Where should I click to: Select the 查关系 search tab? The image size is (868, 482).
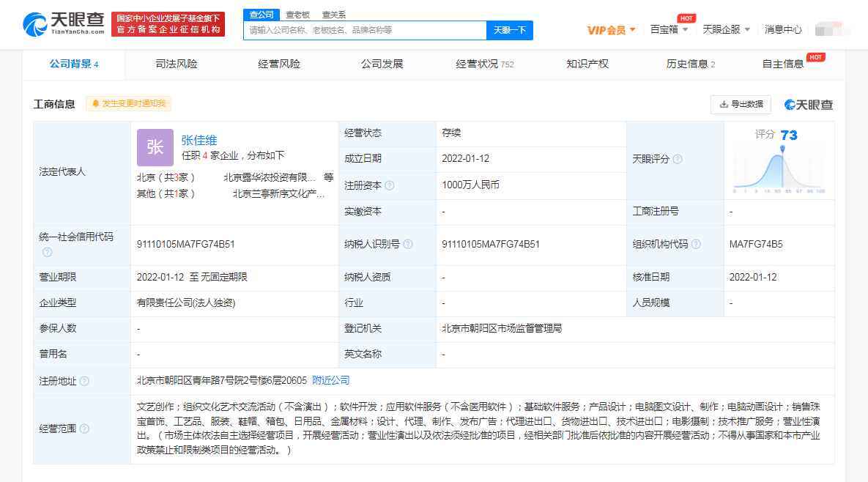[x=334, y=15]
